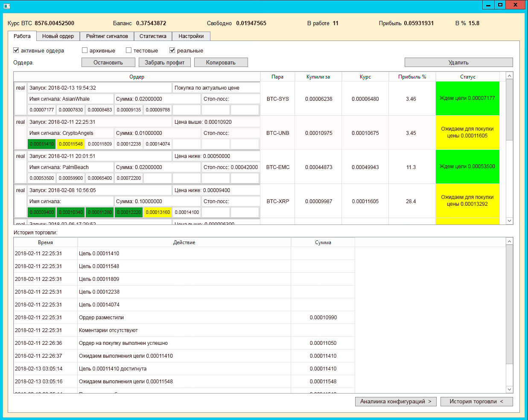This screenshot has height=420, width=528.
Task: Enable the 'архивные' checkbox
Action: pyautogui.click(x=85, y=50)
